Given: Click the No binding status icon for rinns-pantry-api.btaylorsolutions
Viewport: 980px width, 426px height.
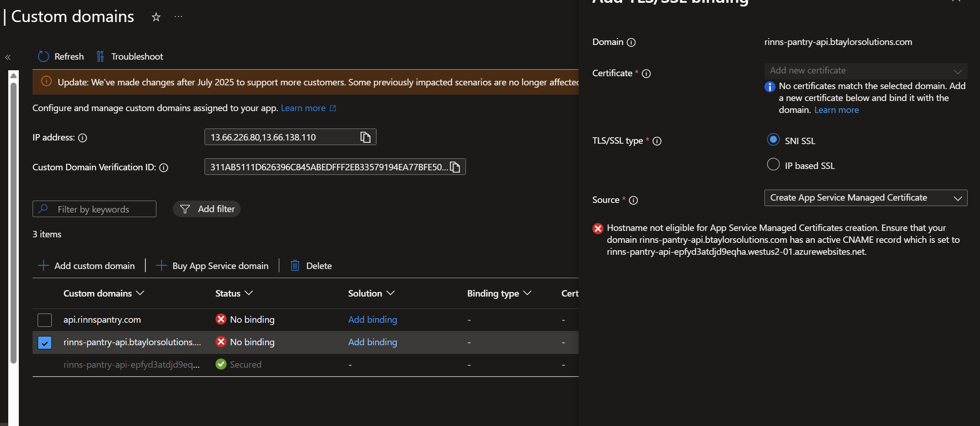Looking at the screenshot, I should click(x=221, y=342).
